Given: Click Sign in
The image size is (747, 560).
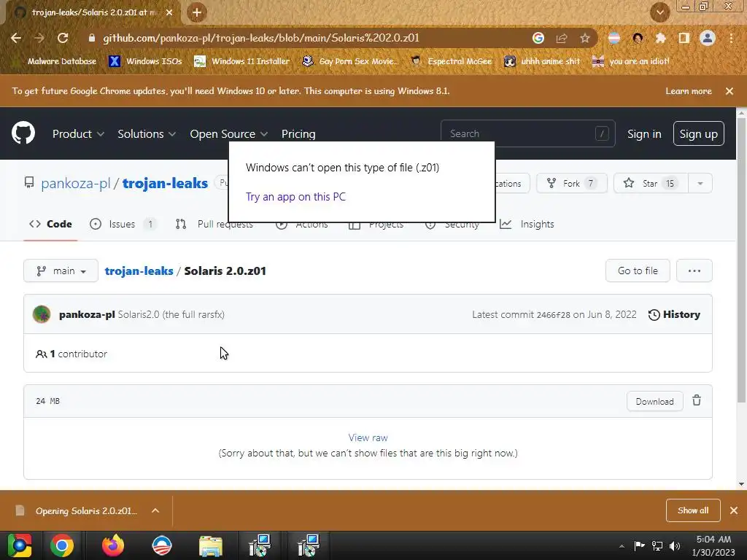Looking at the screenshot, I should [x=644, y=134].
